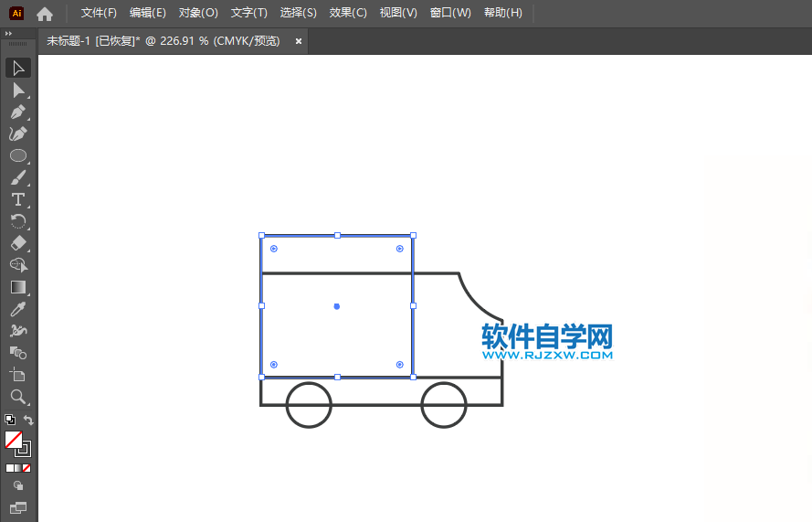Image resolution: width=812 pixels, height=522 pixels.
Task: Click the left wheel circle of the truck
Action: [309, 405]
